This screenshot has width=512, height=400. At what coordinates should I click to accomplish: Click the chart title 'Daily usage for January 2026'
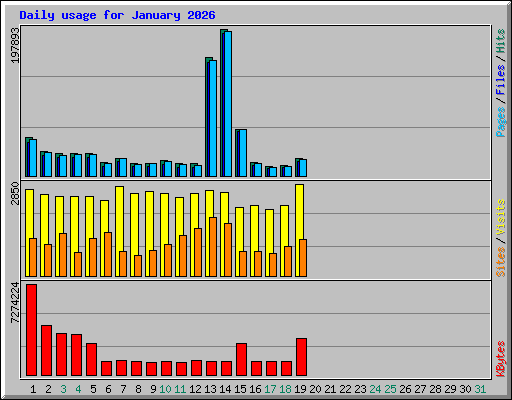pos(117,15)
